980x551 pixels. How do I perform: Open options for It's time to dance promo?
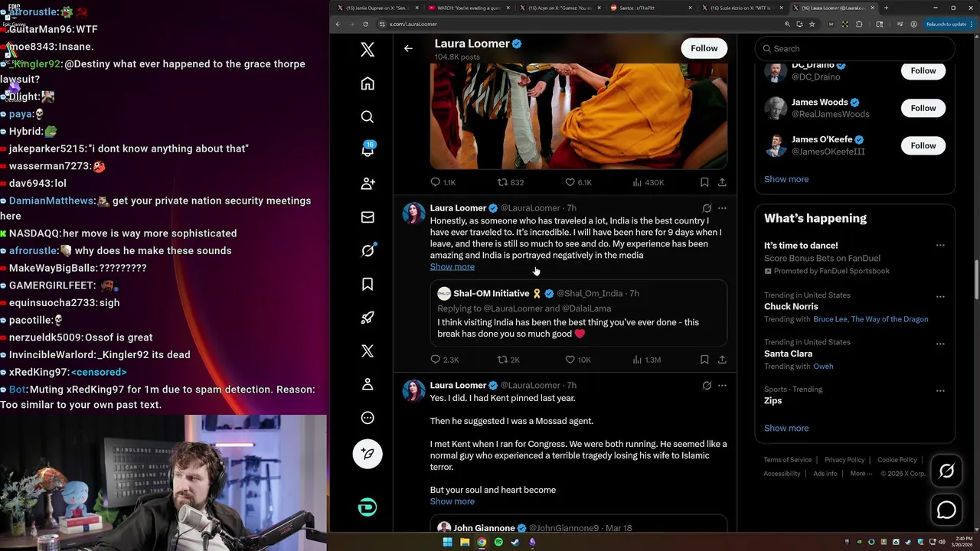coord(940,246)
